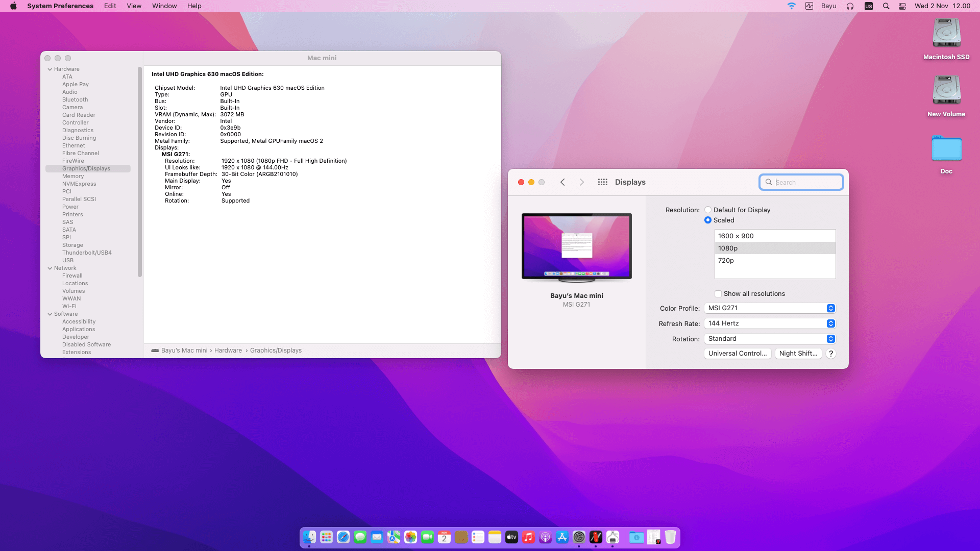
Task: Click the Spotlight search menu bar icon
Action: (x=886, y=6)
